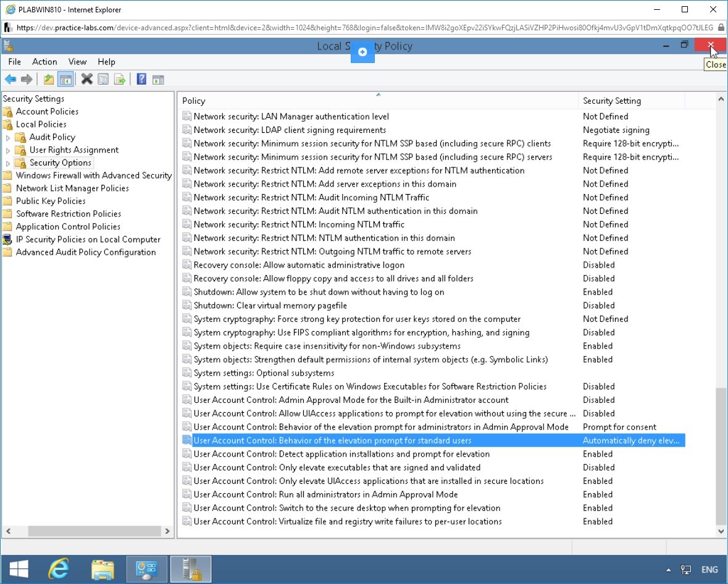
Task: Click the Back arrow toolbar icon
Action: pos(10,80)
